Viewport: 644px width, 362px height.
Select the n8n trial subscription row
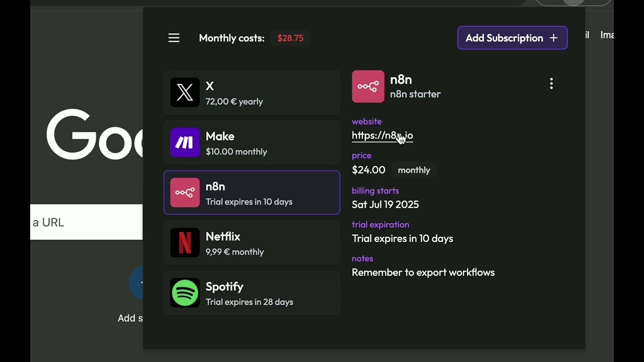[x=252, y=193]
